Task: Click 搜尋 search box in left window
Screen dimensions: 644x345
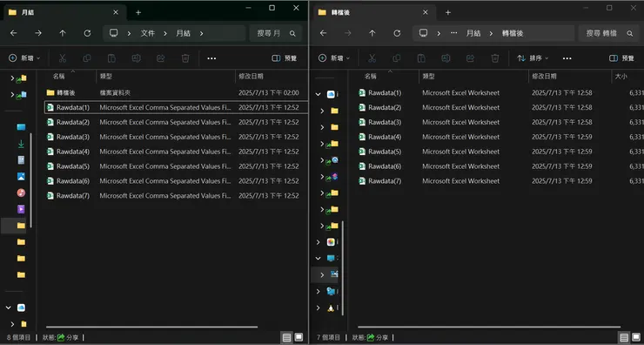Action: tap(276, 33)
